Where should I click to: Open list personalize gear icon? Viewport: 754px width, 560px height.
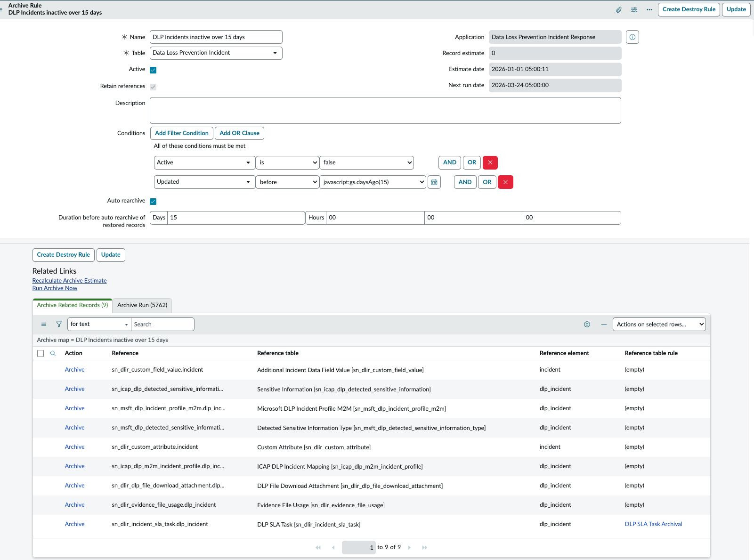pos(587,325)
